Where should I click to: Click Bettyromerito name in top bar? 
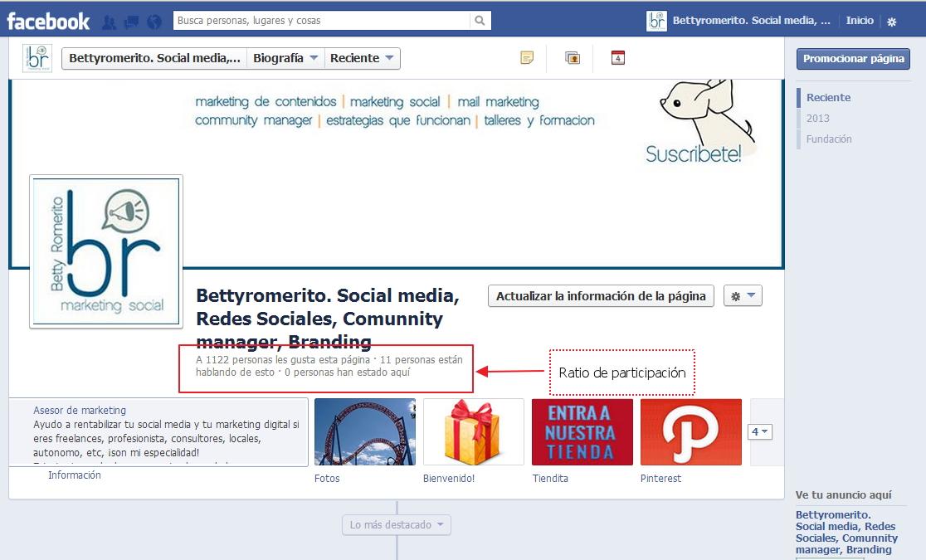click(751, 21)
